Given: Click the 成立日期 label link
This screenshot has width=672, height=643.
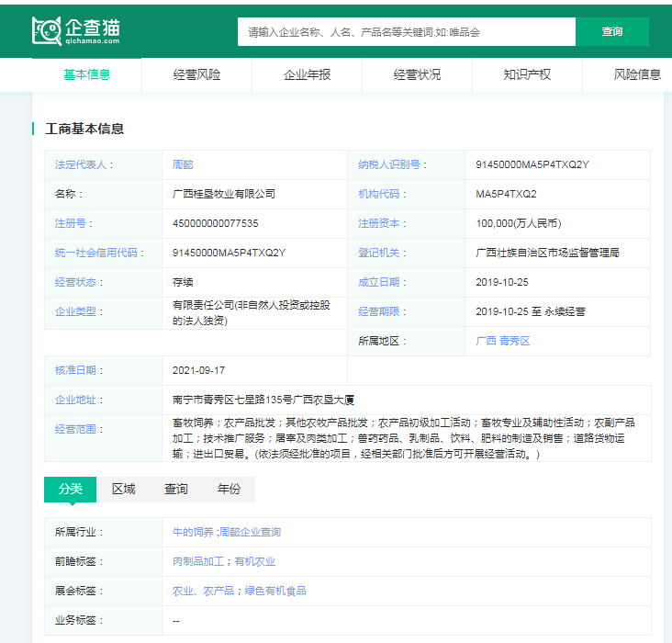Looking at the screenshot, I should 379,282.
